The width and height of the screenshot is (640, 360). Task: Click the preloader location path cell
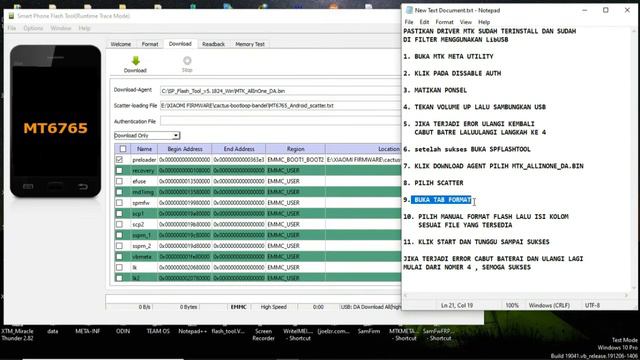(363, 160)
